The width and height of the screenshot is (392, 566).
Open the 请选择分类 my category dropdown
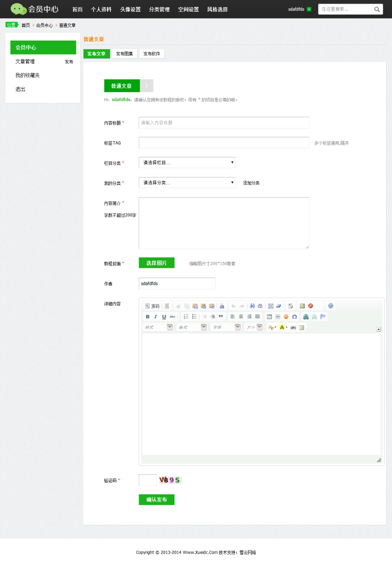187,182
